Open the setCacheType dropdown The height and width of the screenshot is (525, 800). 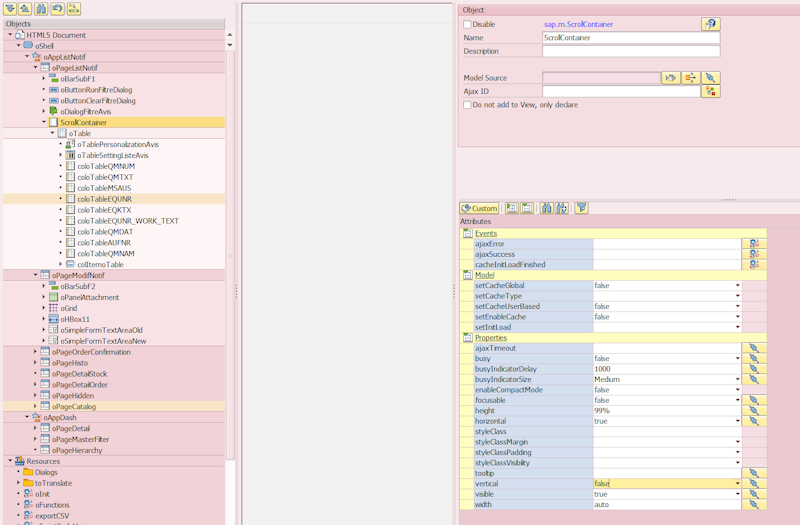coord(737,296)
